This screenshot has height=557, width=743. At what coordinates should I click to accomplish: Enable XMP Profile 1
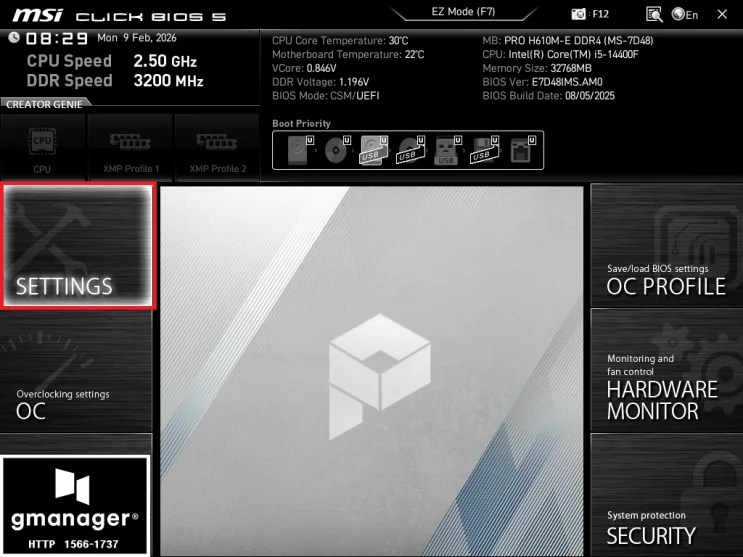tap(130, 147)
